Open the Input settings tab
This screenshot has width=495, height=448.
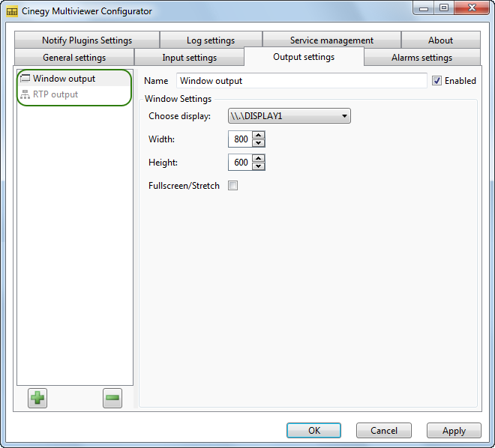pyautogui.click(x=190, y=58)
